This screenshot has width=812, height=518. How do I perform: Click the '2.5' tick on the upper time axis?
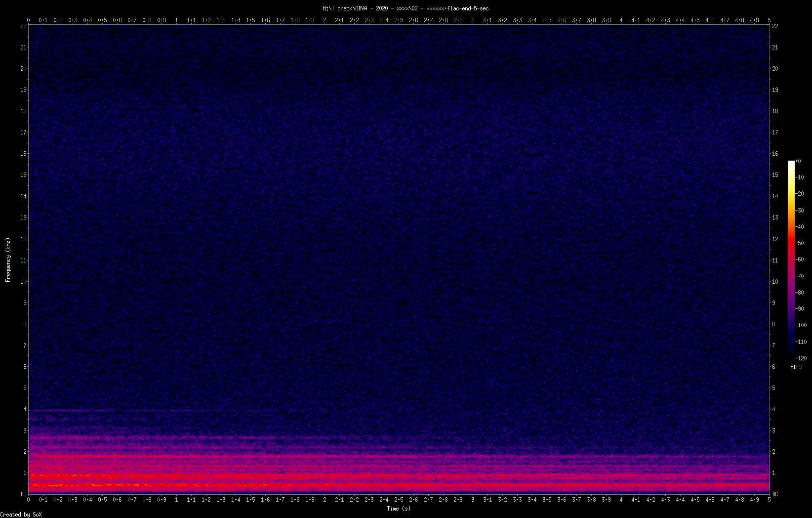tap(399, 20)
